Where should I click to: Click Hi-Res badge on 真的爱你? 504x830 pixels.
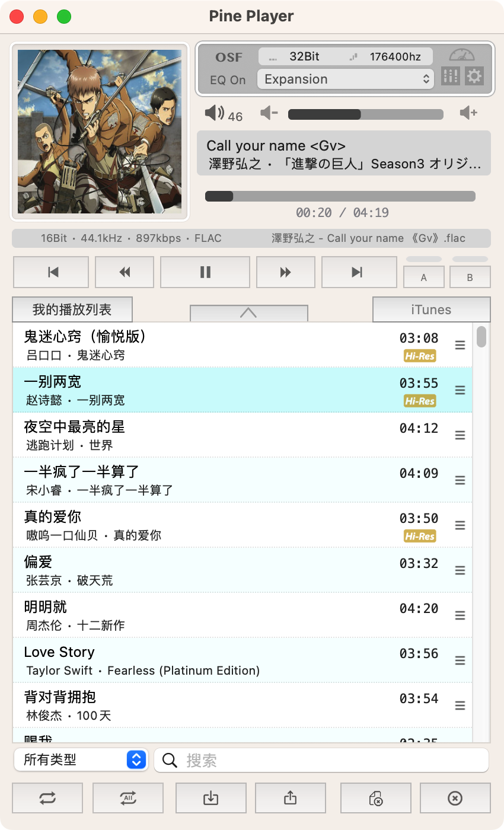[420, 537]
